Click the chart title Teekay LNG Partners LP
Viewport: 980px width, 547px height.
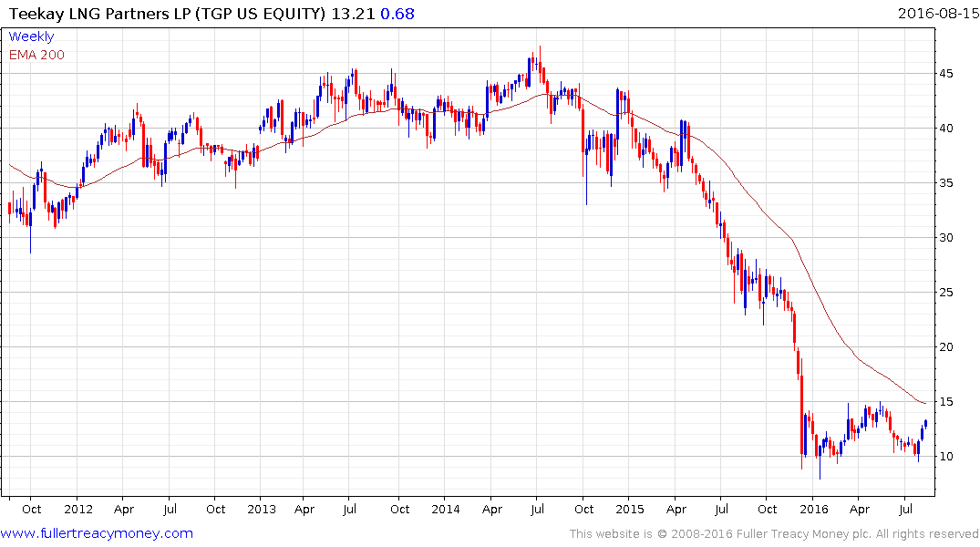tap(99, 14)
